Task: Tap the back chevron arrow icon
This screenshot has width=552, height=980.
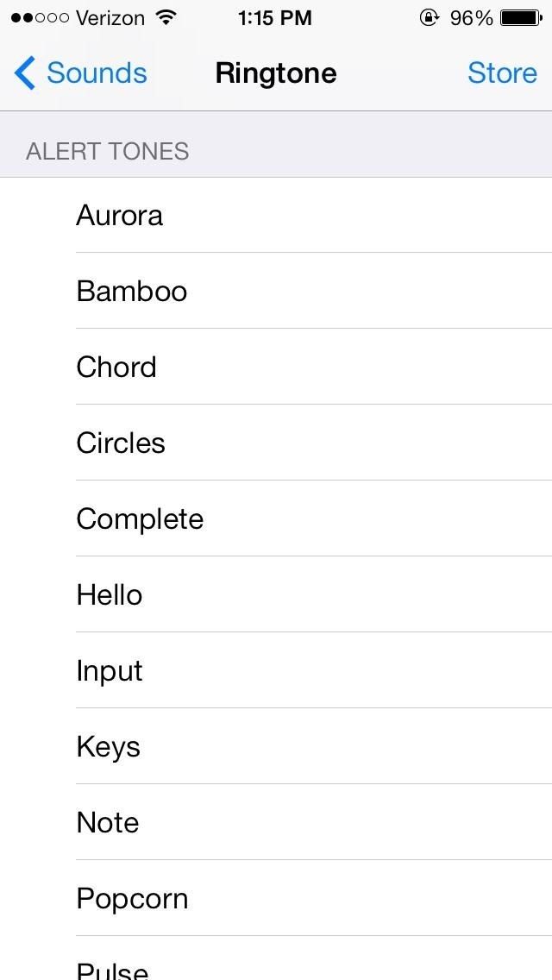Action: [x=25, y=73]
